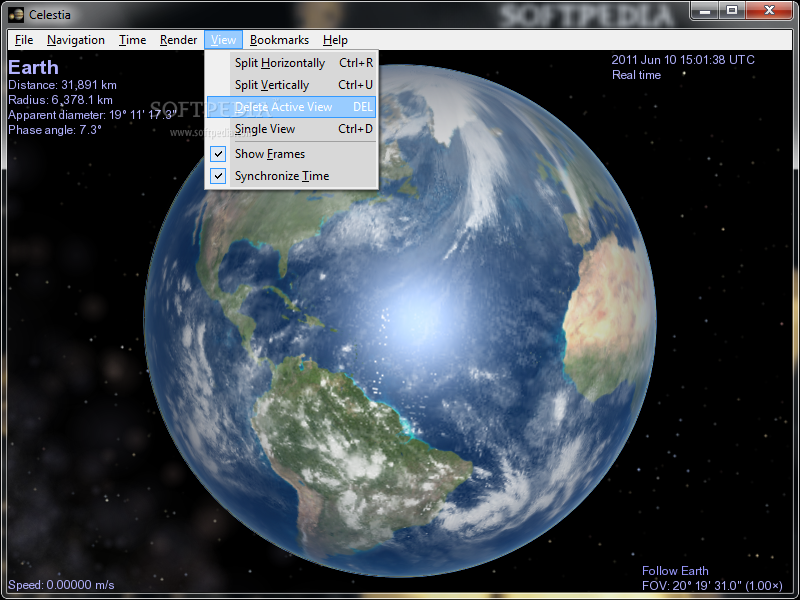Viewport: 800px width, 600px height.
Task: Select Single View menu entry
Action: 291,129
